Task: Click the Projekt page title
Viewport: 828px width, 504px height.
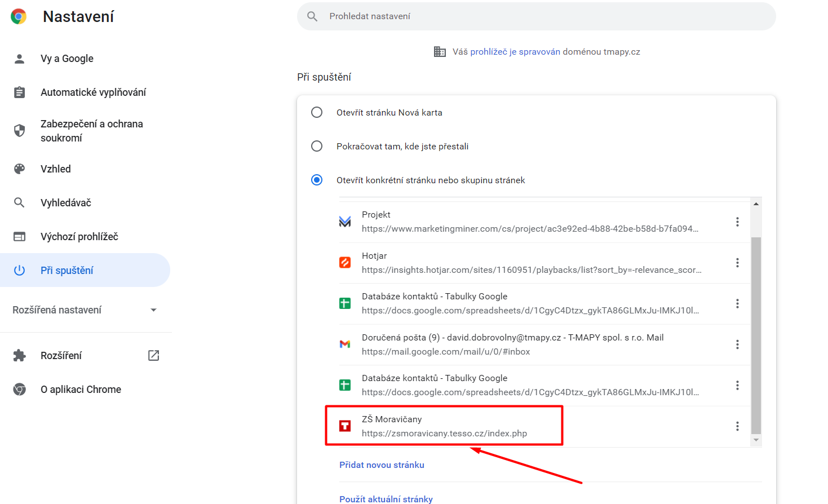Action: coord(376,215)
